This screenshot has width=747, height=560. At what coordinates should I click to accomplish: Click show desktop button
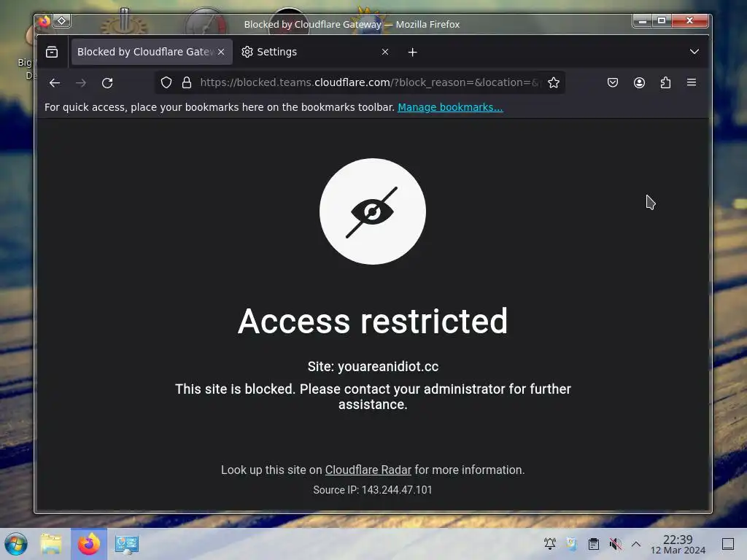point(728,544)
